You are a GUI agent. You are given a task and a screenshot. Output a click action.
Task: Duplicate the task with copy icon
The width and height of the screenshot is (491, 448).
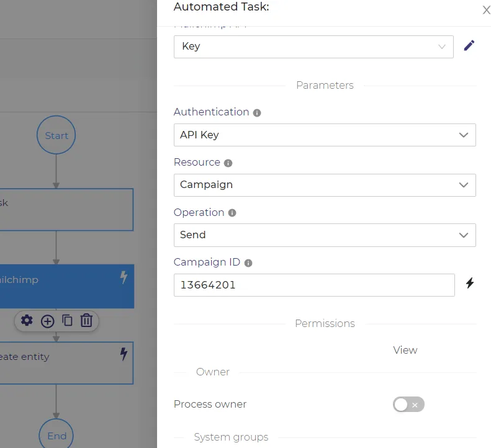(67, 321)
